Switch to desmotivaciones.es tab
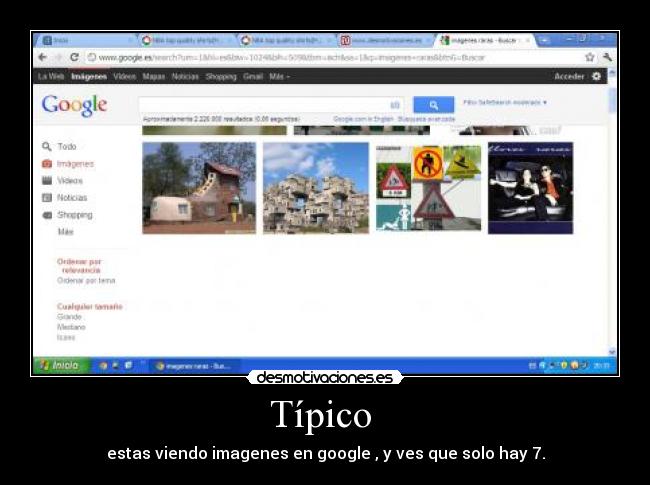This screenshot has height=485, width=650. click(x=386, y=40)
